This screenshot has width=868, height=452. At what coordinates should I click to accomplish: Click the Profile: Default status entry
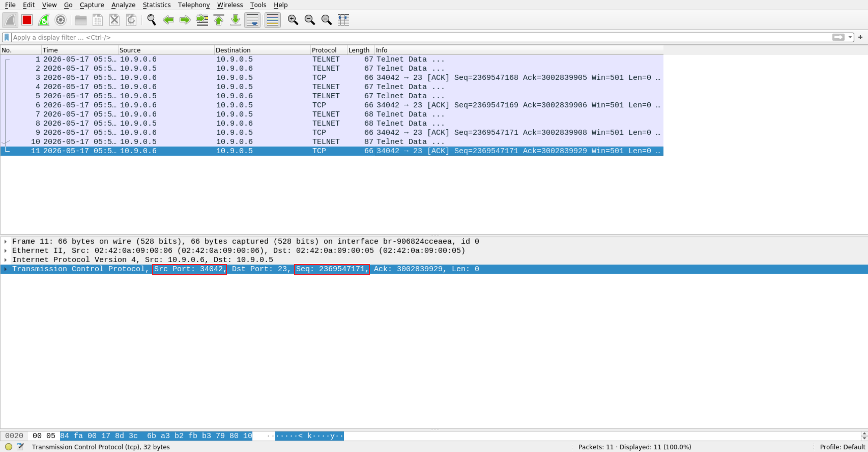coord(843,447)
